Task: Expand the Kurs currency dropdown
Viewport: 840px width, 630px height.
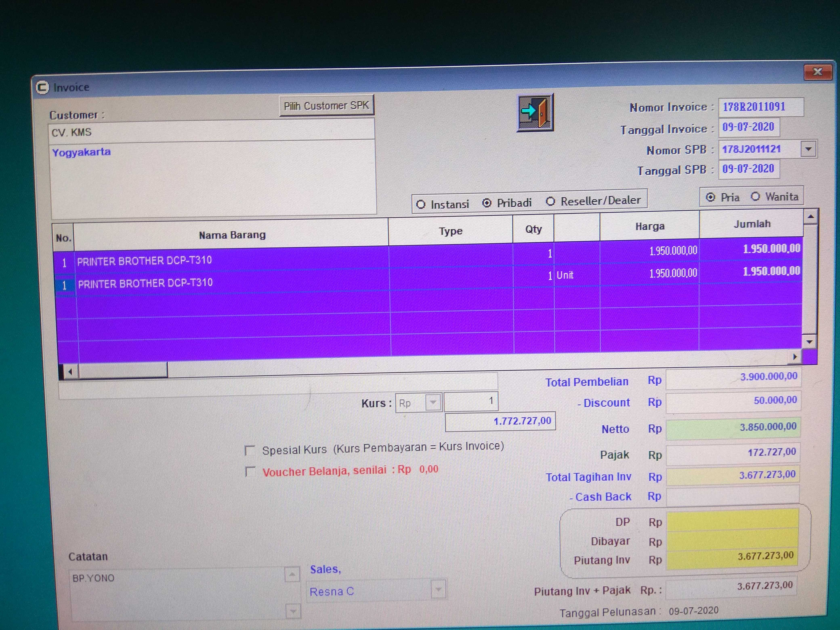Action: (433, 402)
